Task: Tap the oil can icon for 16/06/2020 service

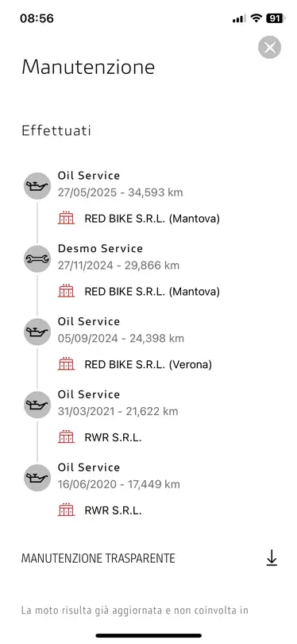Action: pos(37,478)
